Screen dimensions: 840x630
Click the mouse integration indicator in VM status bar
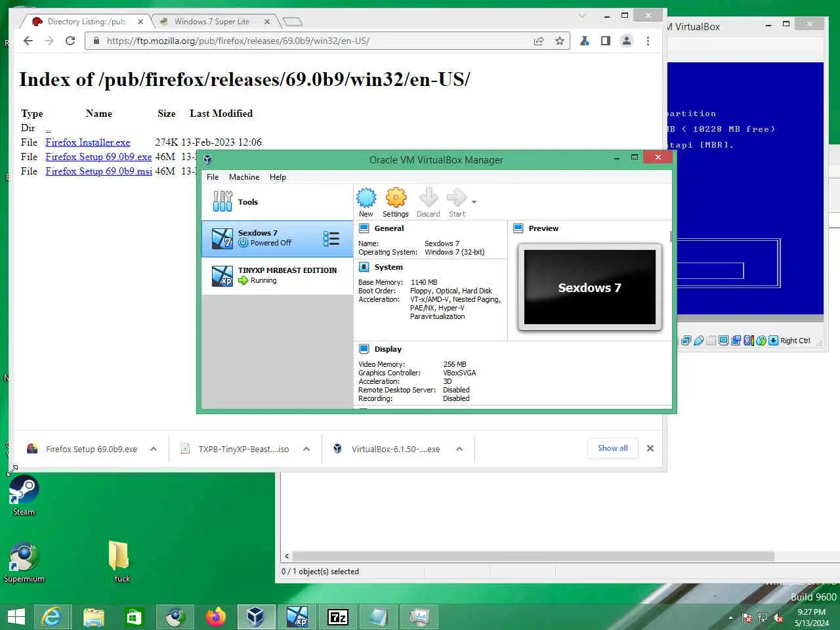point(761,341)
